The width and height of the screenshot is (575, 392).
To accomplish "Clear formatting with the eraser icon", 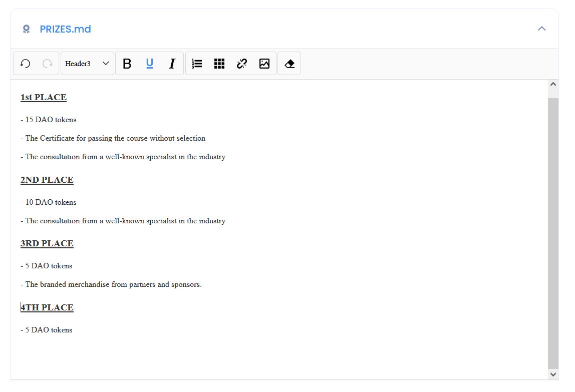I will 289,64.
